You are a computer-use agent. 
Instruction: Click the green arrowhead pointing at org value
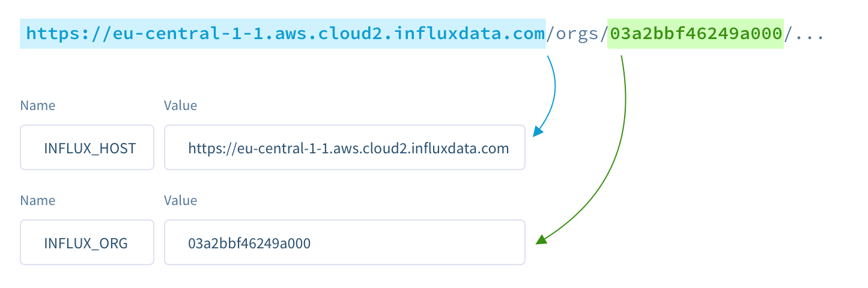pyautogui.click(x=541, y=241)
